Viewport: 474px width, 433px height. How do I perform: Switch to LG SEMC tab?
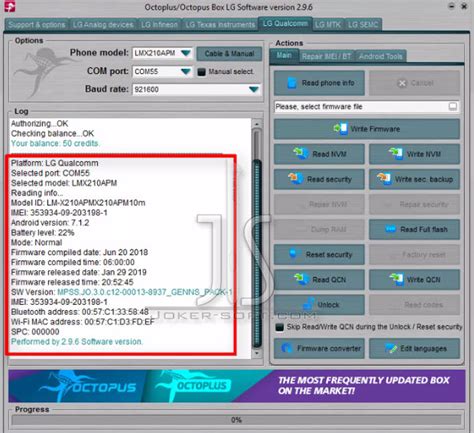(363, 25)
